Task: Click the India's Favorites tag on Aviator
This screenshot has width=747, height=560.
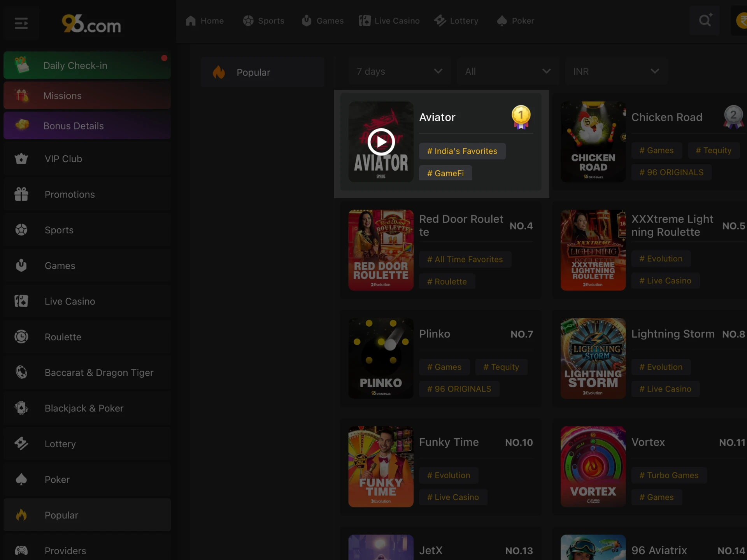Action: pos(462,151)
